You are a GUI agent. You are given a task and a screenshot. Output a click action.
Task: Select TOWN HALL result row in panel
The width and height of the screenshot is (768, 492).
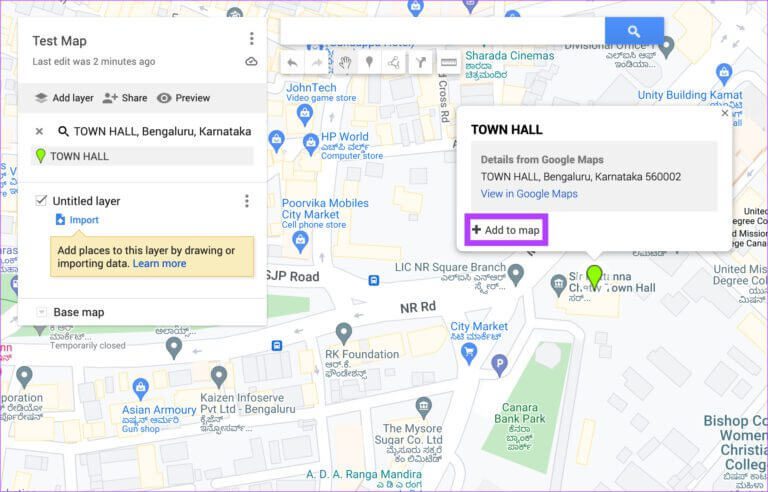click(x=142, y=156)
